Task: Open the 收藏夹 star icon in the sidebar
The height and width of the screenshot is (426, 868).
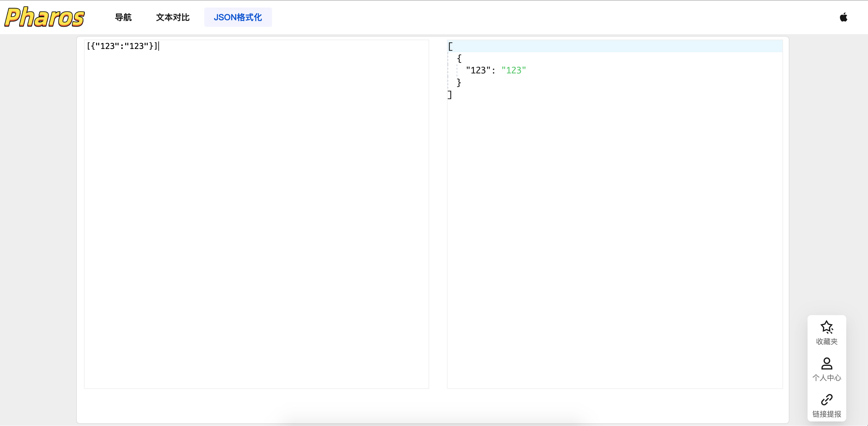Action: 827,326
